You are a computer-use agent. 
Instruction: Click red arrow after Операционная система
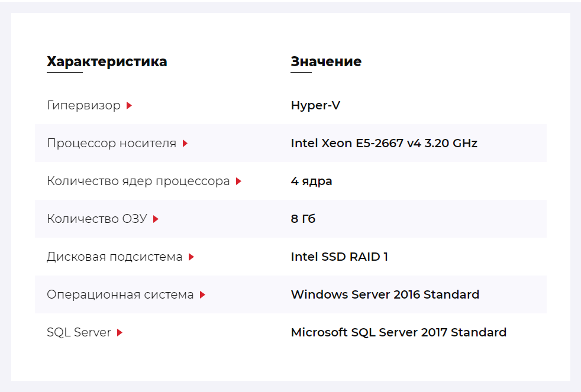(202, 294)
